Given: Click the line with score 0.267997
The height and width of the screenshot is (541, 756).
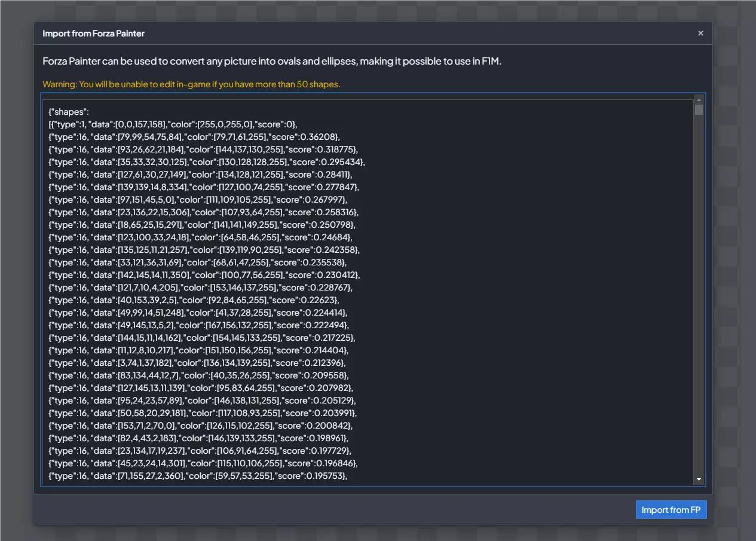Looking at the screenshot, I should [x=198, y=200].
